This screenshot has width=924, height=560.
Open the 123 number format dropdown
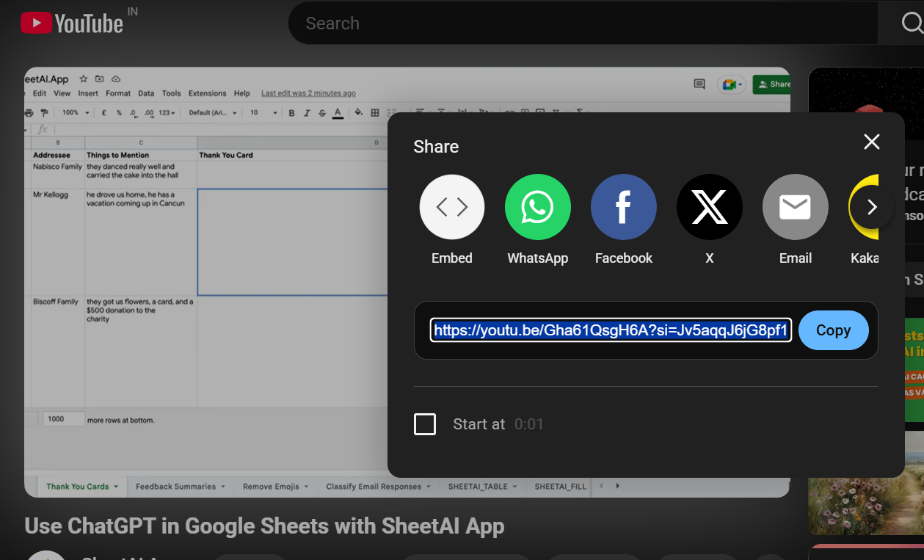pos(168,113)
